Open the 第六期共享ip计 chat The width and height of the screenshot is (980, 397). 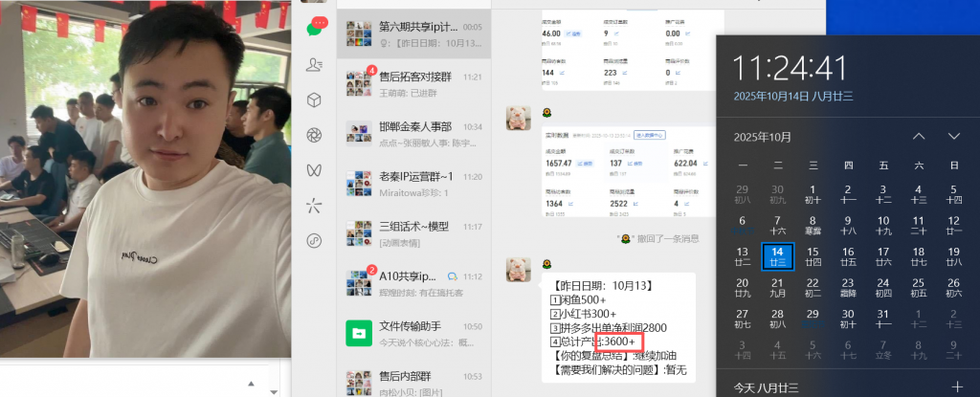[413, 34]
